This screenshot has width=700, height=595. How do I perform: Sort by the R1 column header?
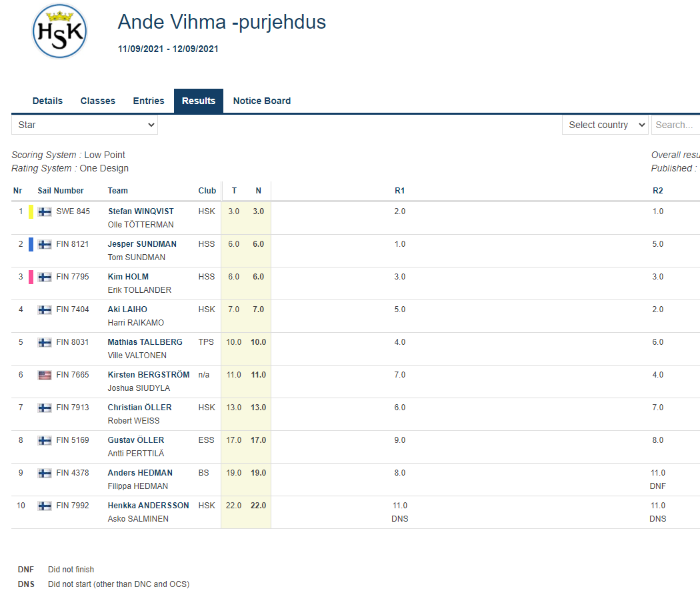point(399,191)
